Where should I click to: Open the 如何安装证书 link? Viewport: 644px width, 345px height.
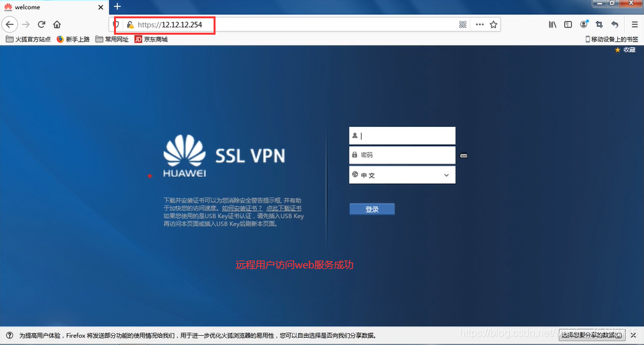tap(242, 208)
